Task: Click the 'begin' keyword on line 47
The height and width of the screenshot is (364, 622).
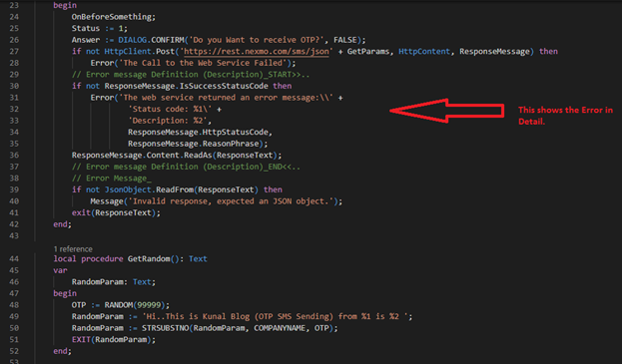Action: point(65,293)
